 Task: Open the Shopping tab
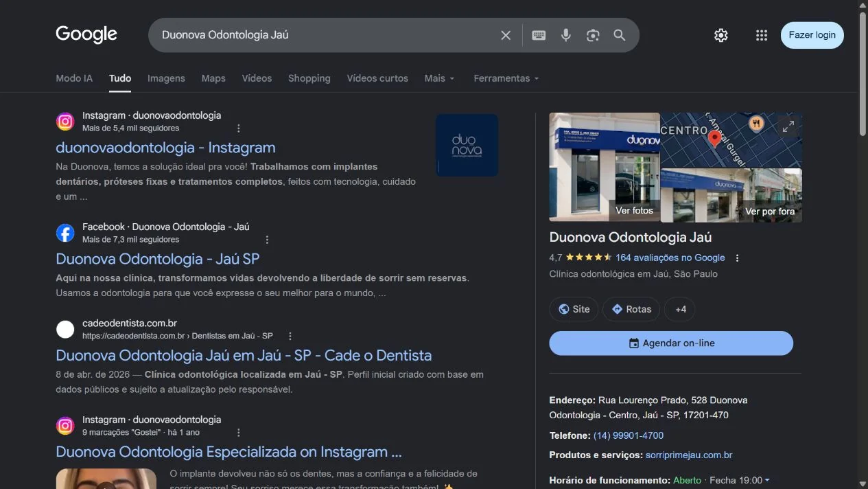point(309,78)
